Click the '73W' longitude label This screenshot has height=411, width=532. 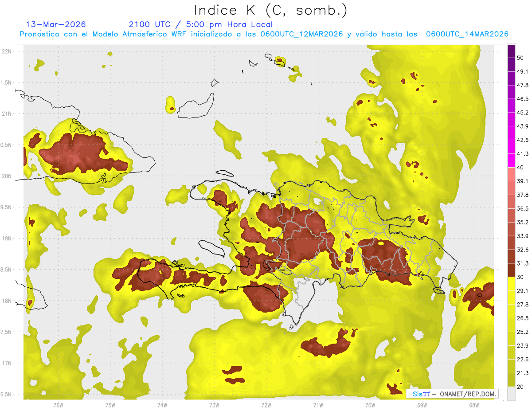click(x=214, y=405)
